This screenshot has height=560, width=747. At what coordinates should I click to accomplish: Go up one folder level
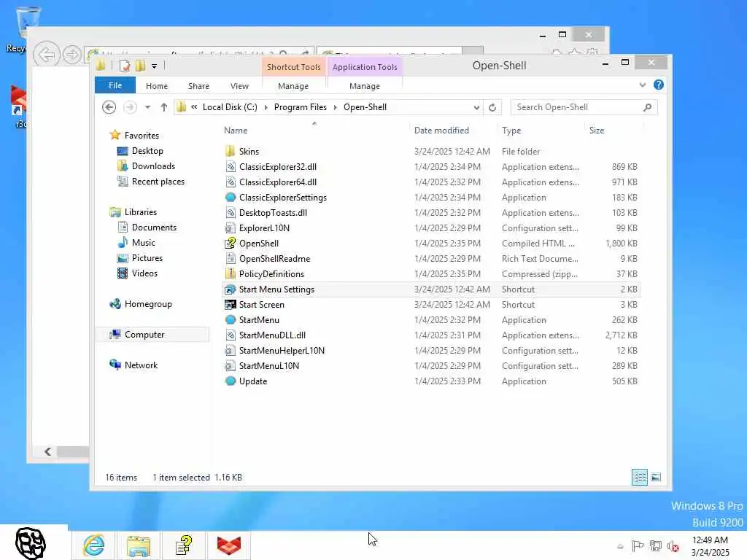click(x=163, y=107)
